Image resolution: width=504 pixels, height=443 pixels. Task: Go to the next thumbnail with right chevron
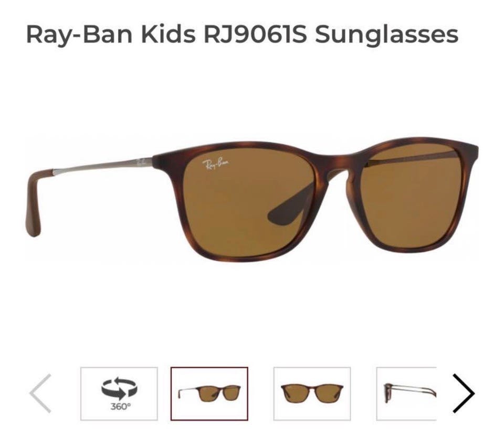pyautogui.click(x=464, y=393)
